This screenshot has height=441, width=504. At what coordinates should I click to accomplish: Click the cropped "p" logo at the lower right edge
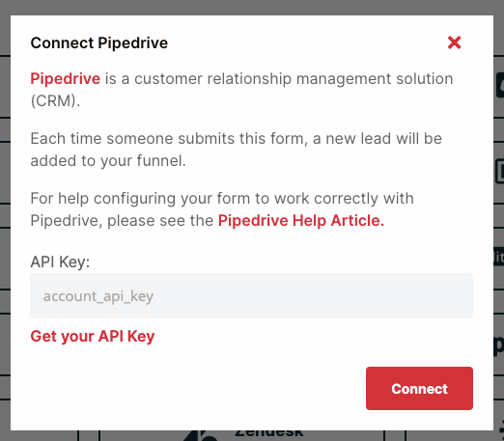tap(499, 345)
